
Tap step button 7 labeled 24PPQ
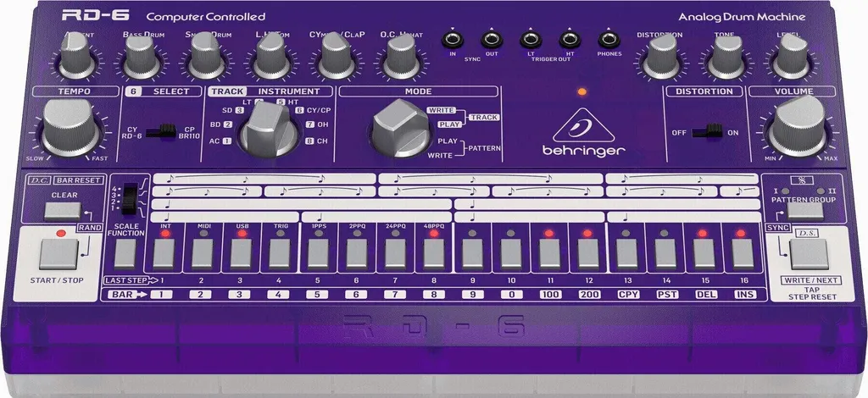click(x=395, y=254)
